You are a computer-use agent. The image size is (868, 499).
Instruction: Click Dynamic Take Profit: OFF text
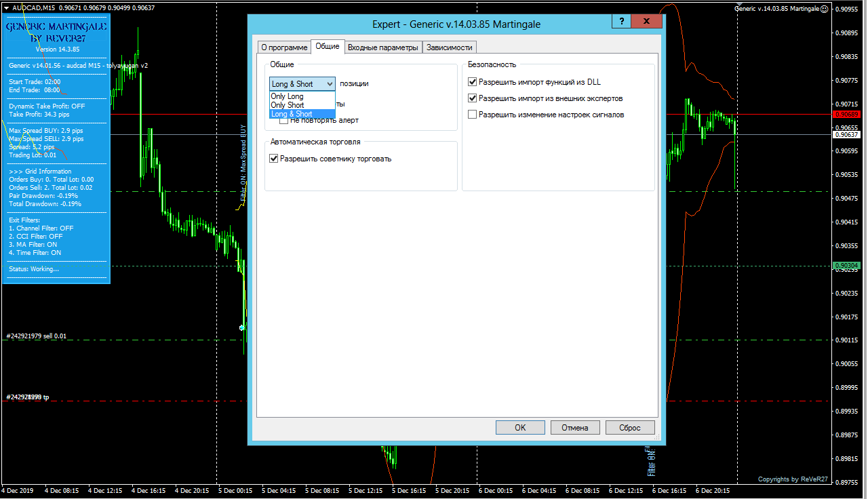(x=47, y=106)
